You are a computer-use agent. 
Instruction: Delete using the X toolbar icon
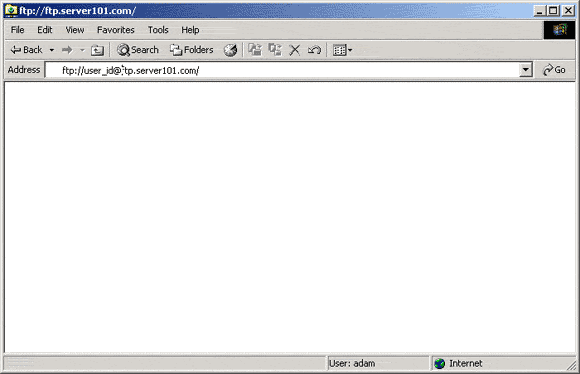pyautogui.click(x=294, y=50)
